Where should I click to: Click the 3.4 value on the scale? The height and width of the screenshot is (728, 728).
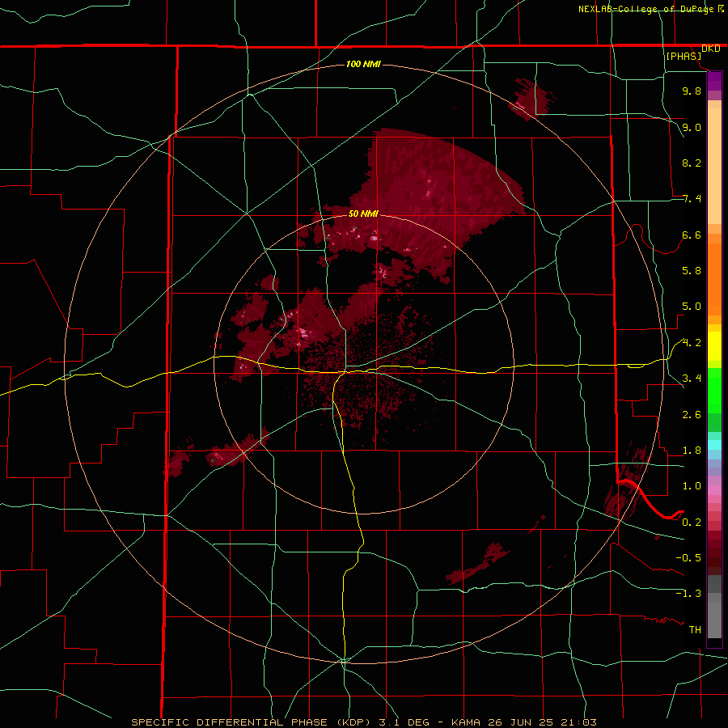(692, 379)
